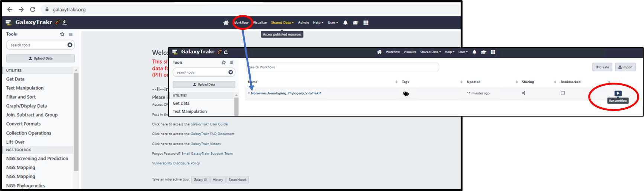Start the Galaxy UI interactive tour
The image size is (644, 191).
(200, 179)
